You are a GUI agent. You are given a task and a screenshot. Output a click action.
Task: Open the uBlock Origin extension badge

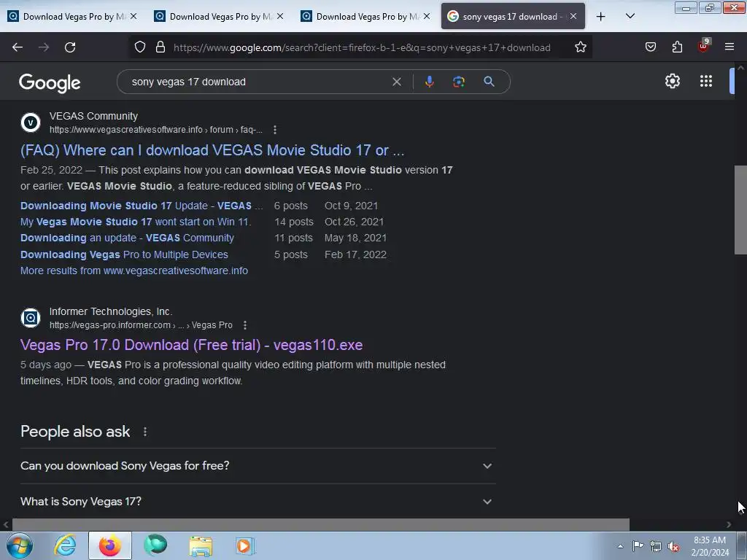click(704, 46)
